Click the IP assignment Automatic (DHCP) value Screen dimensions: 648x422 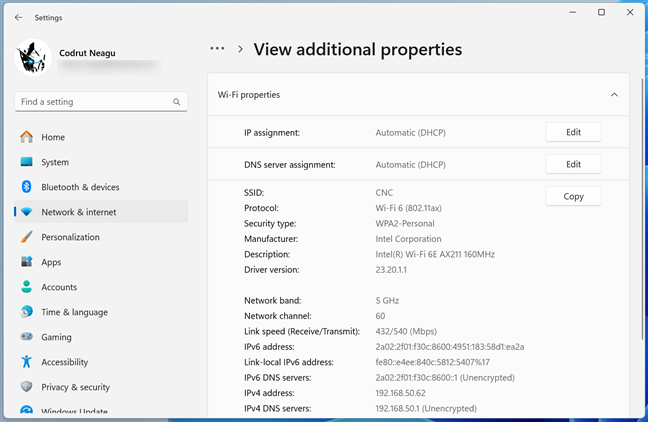pos(410,133)
